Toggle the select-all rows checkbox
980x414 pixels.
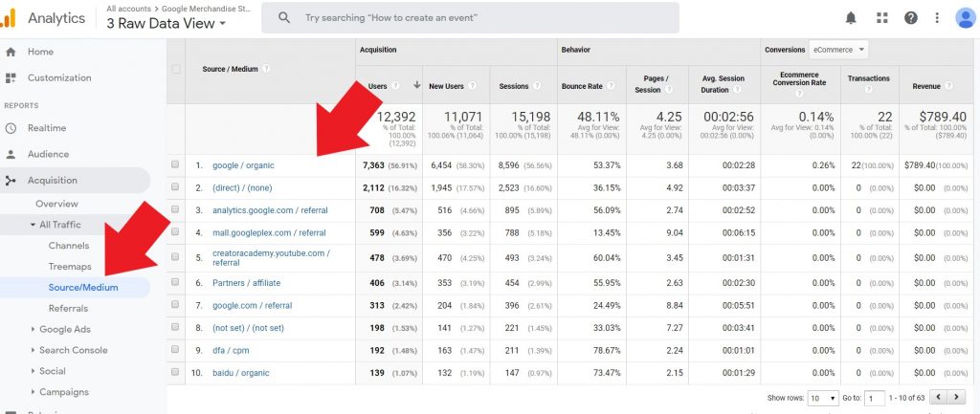[x=176, y=69]
